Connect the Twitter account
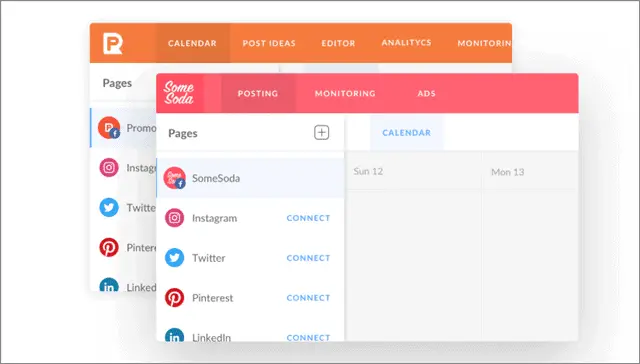 pyautogui.click(x=308, y=258)
